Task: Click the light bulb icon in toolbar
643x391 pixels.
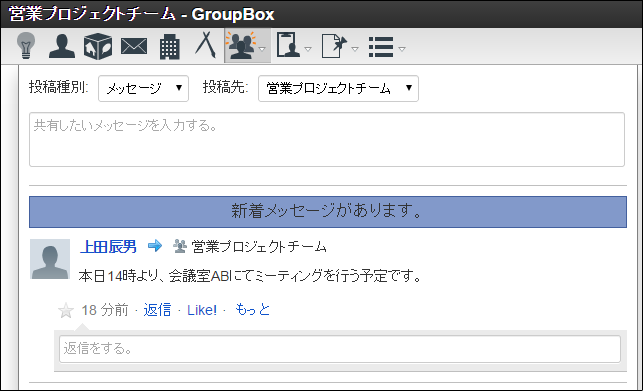Action: (26, 46)
